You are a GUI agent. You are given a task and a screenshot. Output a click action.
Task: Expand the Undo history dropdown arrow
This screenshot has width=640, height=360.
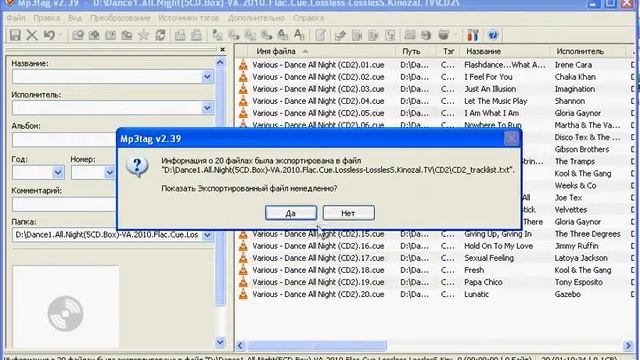(60, 35)
